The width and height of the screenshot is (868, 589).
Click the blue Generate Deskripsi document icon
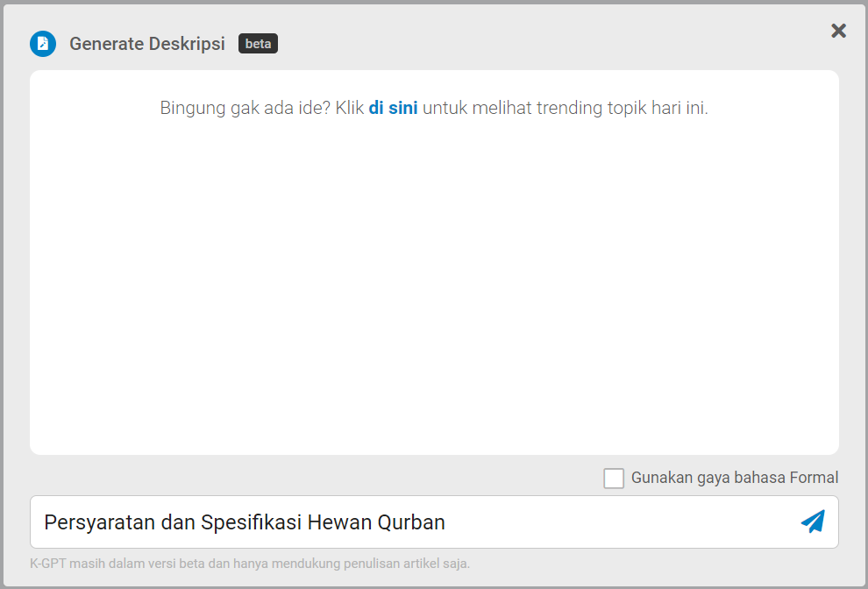pyautogui.click(x=43, y=44)
